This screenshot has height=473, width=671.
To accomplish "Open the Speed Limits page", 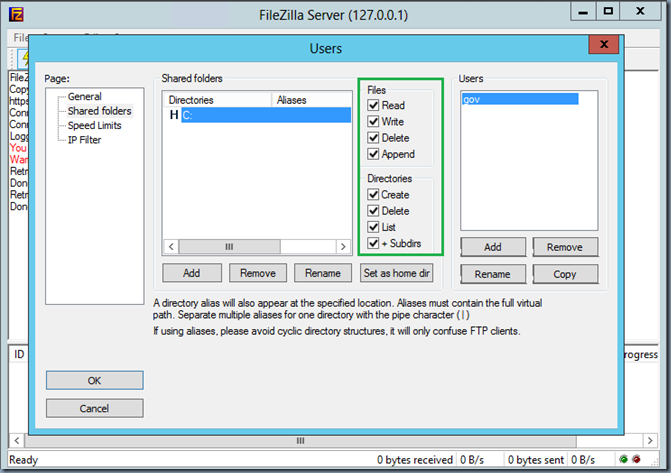I will (95, 125).
